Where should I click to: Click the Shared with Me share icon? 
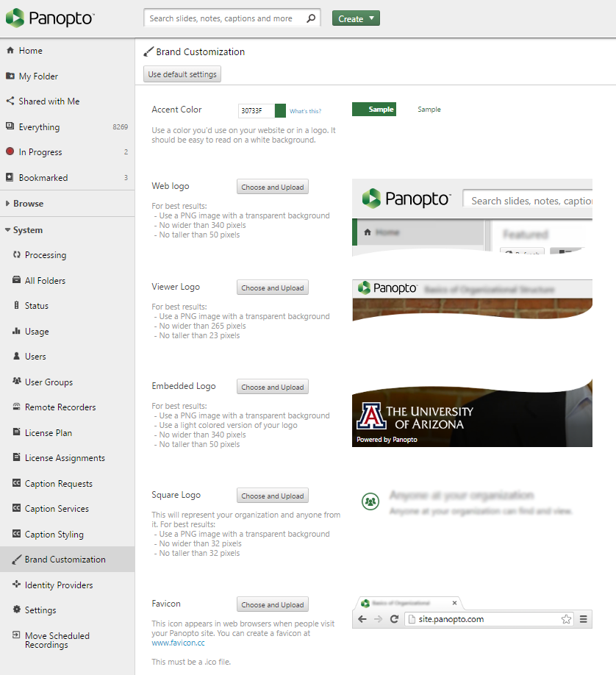(10, 101)
